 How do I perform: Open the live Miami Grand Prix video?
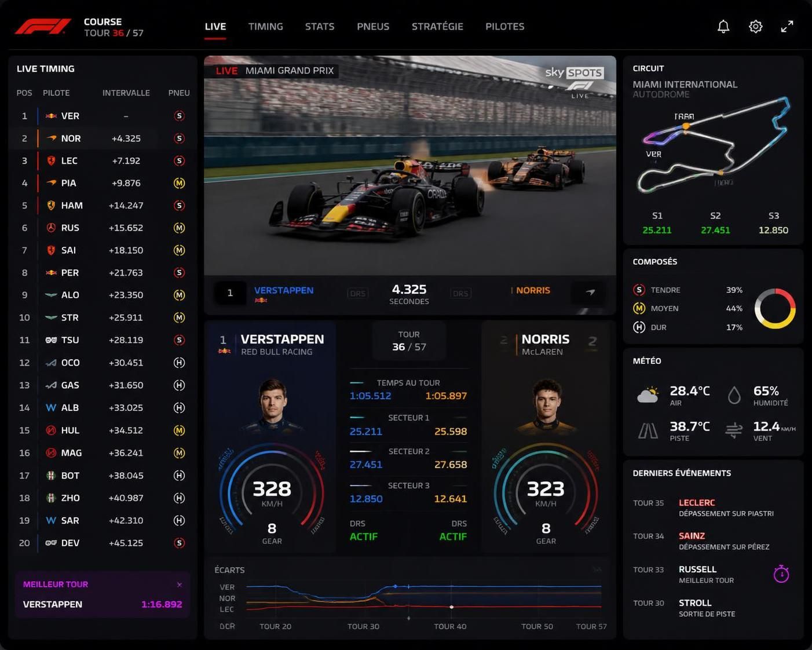pos(410,166)
